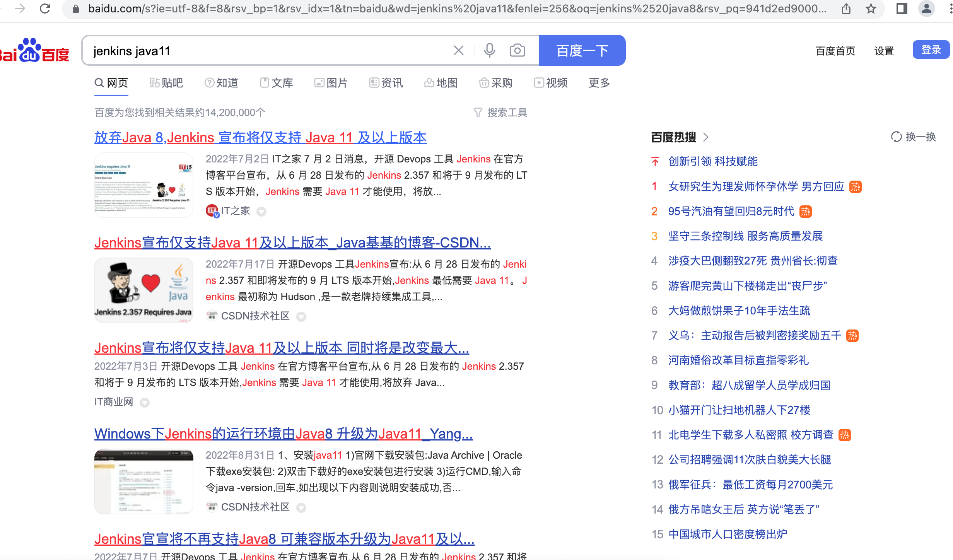
Task: Open 百度首页 link
Action: 835,51
